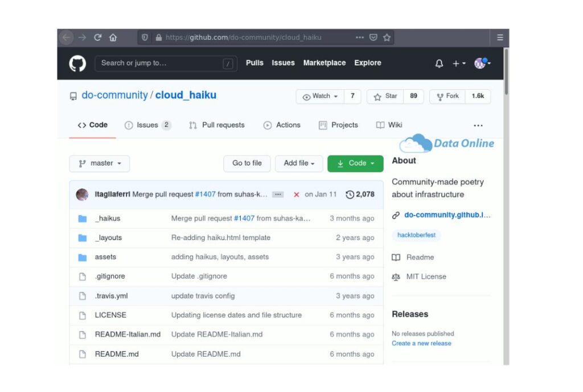
Task: Bookmark this page with the star icon
Action: 387,38
